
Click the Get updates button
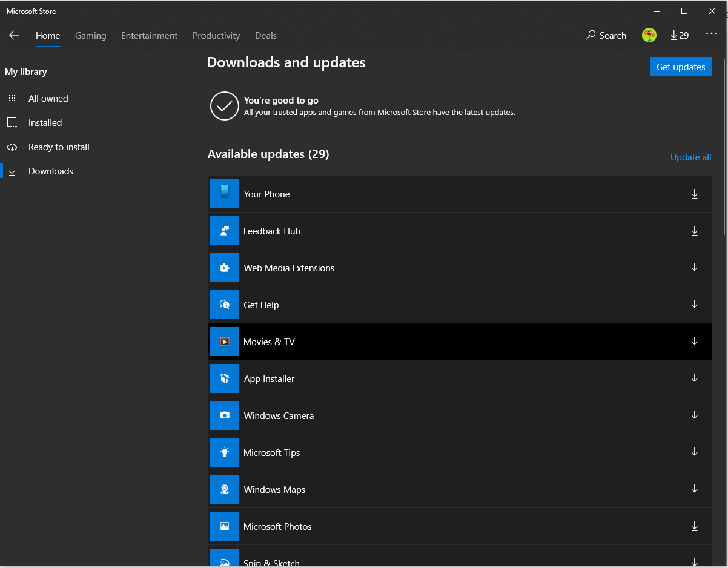(x=681, y=67)
